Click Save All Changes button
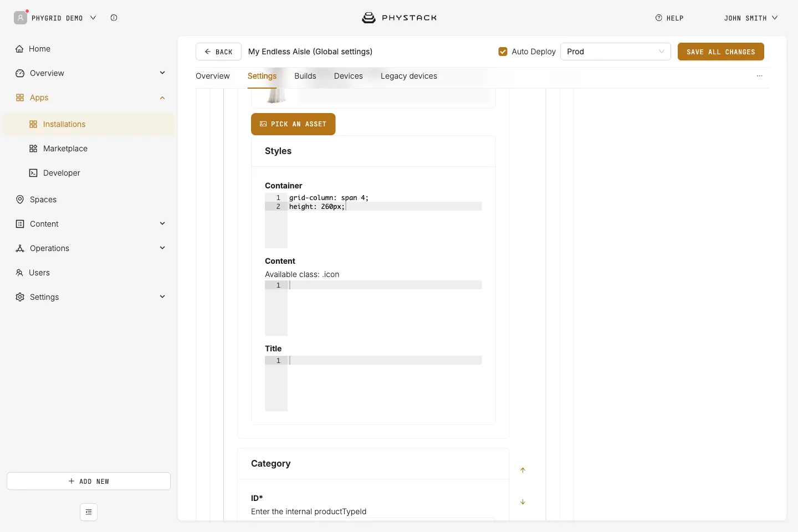The image size is (798, 532). point(721,52)
